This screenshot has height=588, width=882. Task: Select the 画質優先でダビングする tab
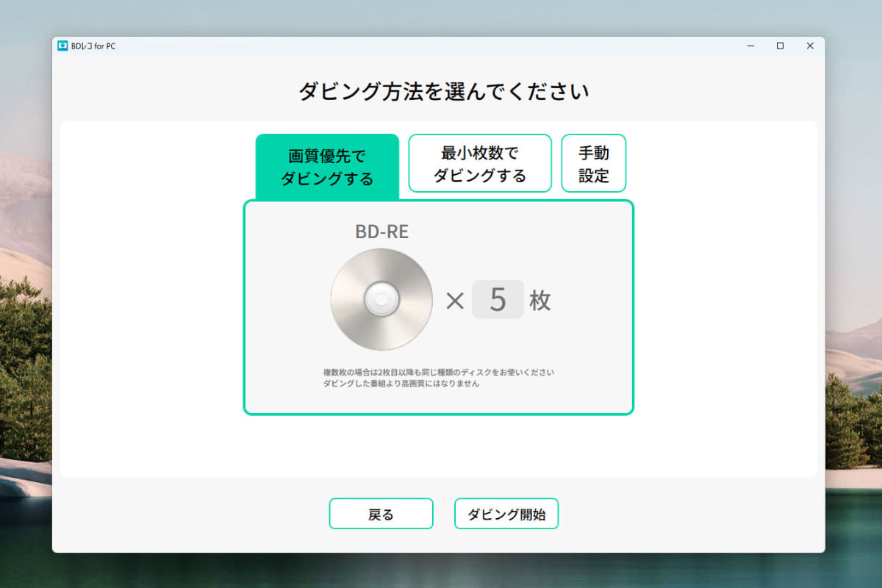pos(326,163)
